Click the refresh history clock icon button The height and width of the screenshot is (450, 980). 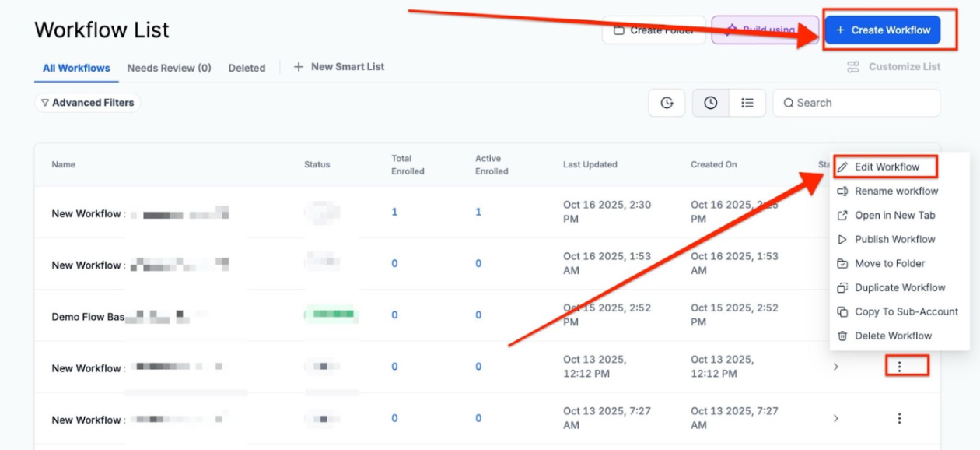point(667,103)
